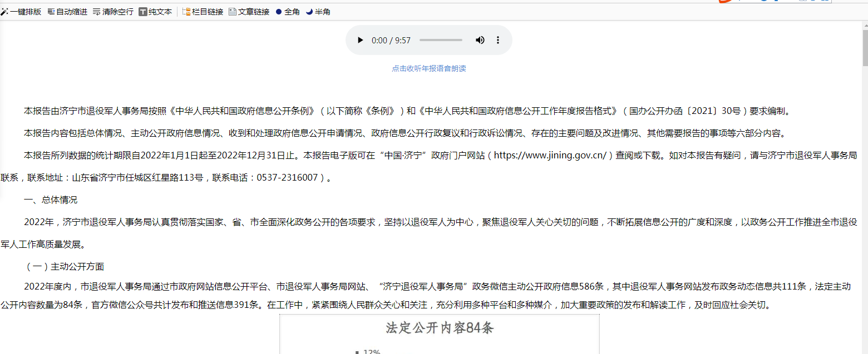Click the subheading （一）主动公开方面
Viewport: 868px width, 354px height.
(64, 267)
